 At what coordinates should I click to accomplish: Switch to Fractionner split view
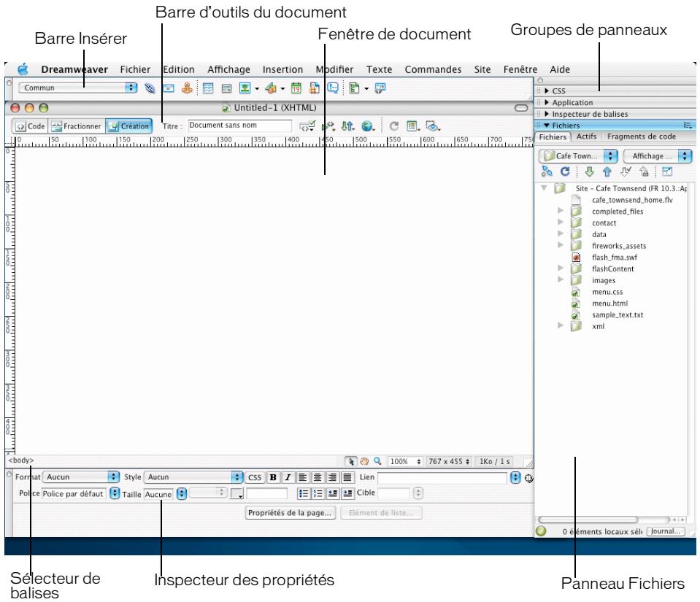[x=77, y=126]
